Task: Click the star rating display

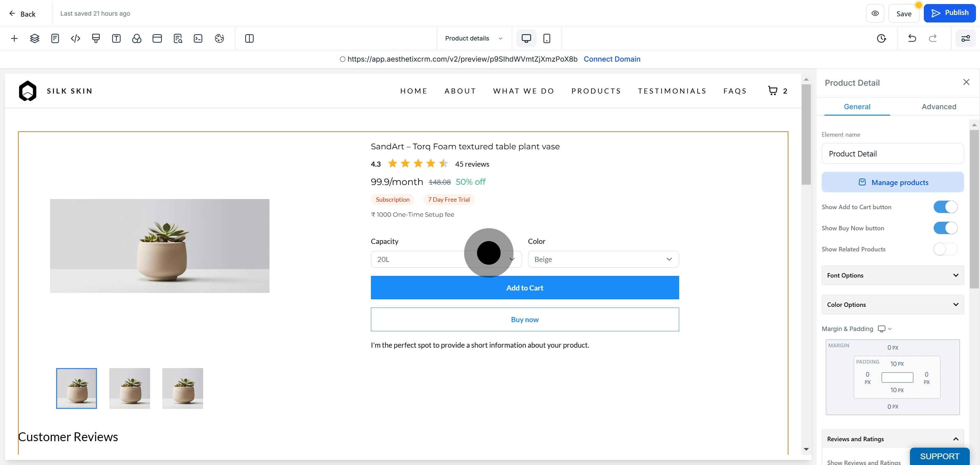Action: pos(418,164)
